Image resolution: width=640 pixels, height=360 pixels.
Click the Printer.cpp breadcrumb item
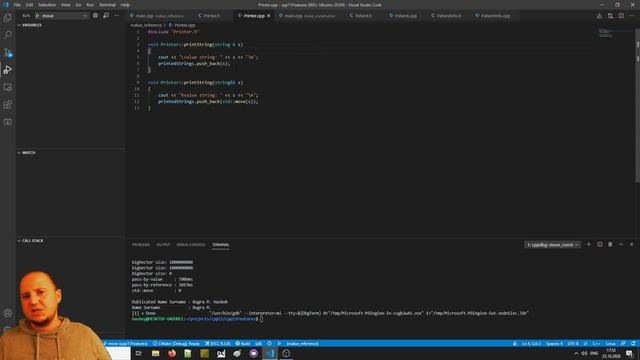[x=182, y=25]
